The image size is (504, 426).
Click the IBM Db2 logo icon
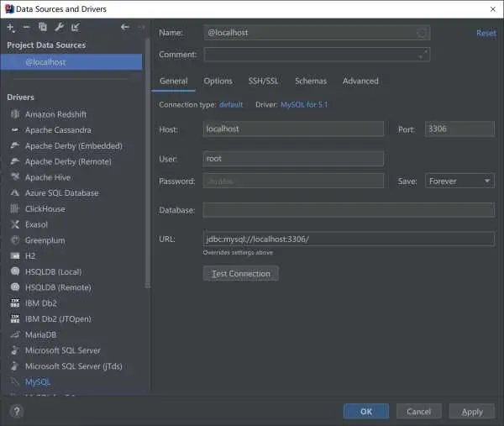point(15,302)
